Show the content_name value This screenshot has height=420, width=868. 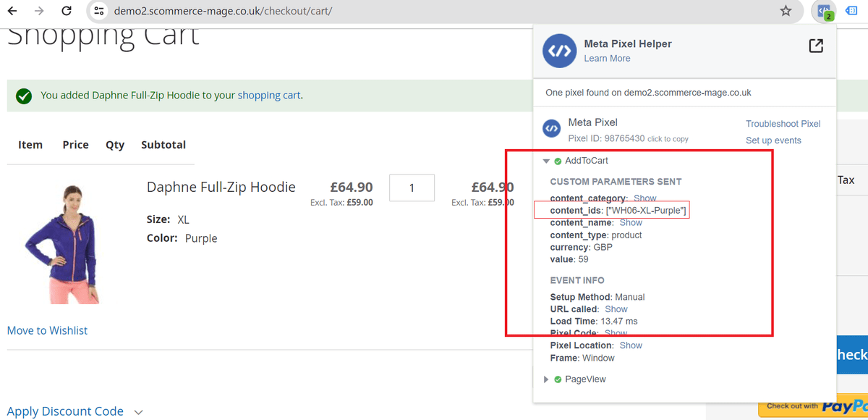[x=631, y=223]
